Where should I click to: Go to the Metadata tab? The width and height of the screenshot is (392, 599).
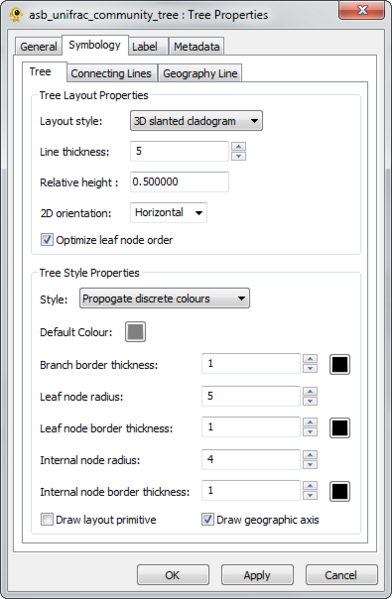click(196, 47)
